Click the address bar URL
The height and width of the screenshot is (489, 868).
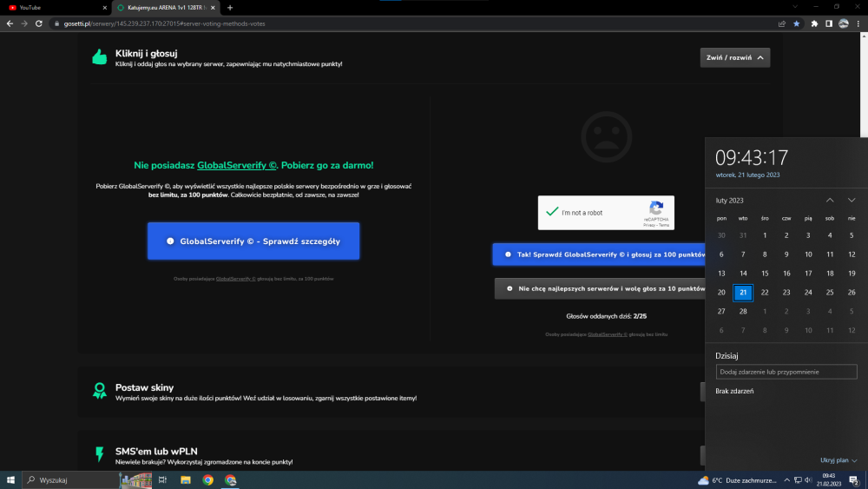click(x=164, y=23)
